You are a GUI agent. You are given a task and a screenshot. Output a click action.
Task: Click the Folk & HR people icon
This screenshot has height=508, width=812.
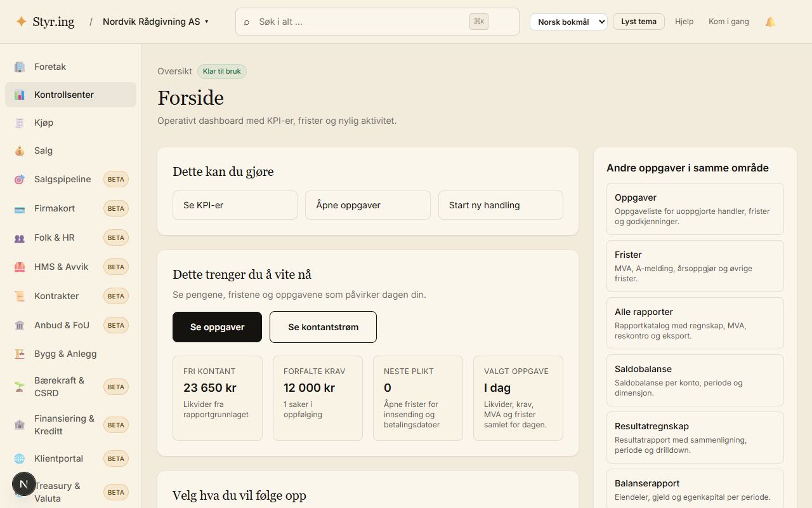[20, 237]
